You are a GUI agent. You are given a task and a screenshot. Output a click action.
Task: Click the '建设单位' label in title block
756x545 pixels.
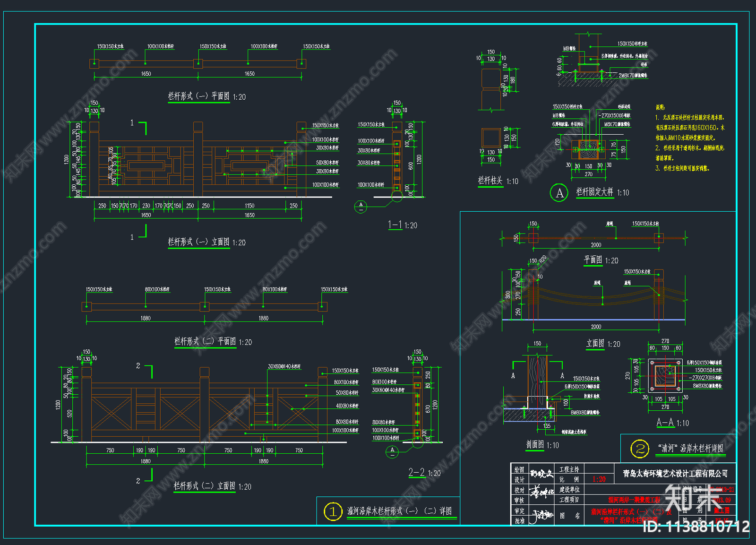pos(569,490)
